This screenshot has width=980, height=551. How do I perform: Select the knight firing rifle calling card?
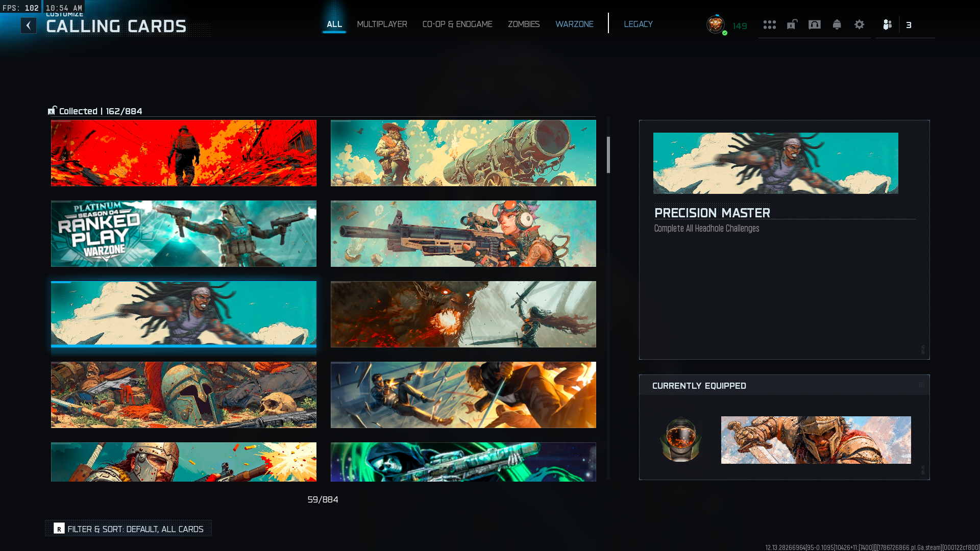[x=184, y=462]
